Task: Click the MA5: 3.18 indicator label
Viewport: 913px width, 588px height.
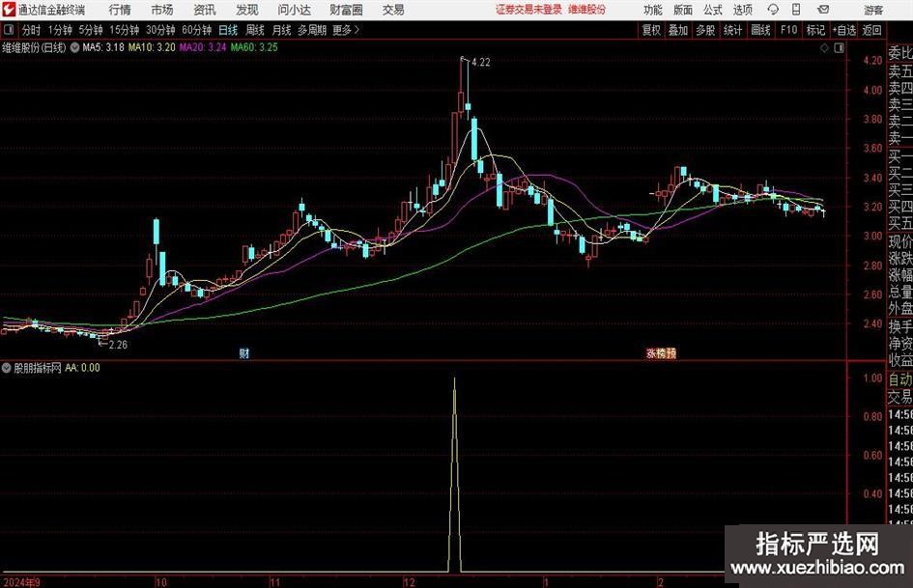Action: [x=103, y=47]
